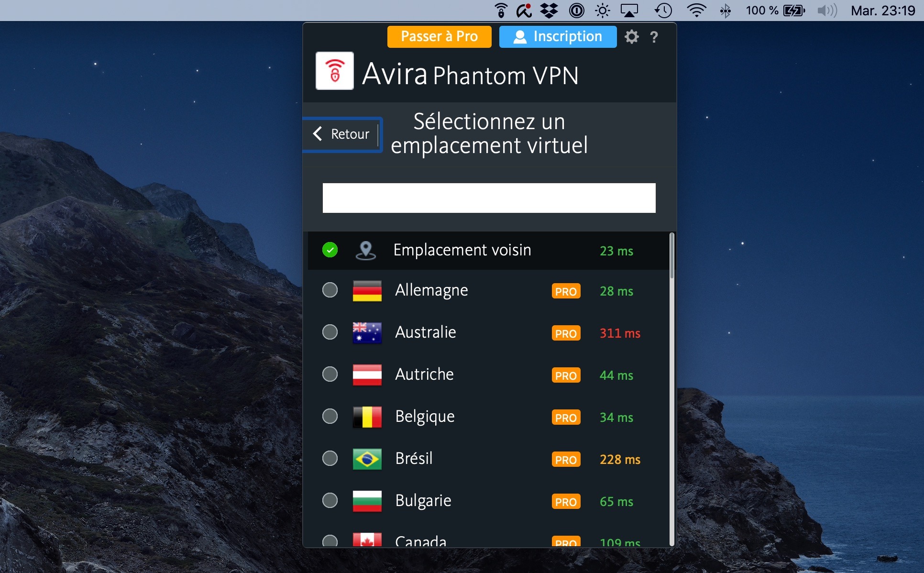
Task: Click the Australie country name
Action: pyautogui.click(x=426, y=332)
